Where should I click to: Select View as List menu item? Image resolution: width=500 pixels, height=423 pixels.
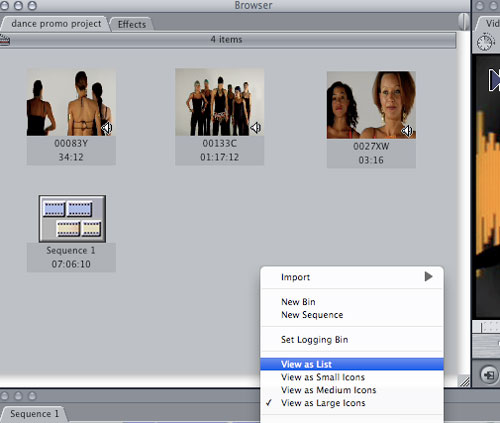pos(352,364)
